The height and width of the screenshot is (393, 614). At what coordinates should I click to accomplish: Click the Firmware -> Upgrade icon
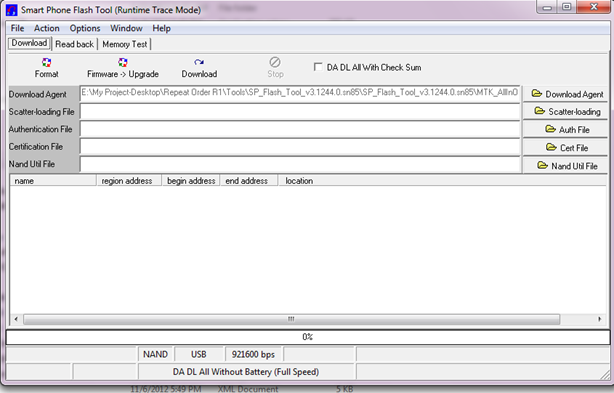point(123,63)
